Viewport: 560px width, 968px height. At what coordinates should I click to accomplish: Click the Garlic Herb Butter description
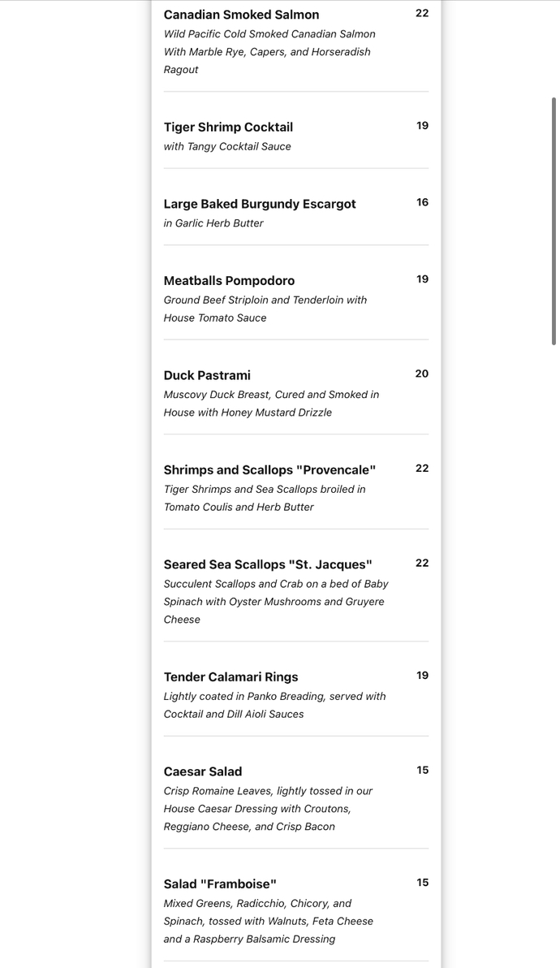[x=213, y=223]
